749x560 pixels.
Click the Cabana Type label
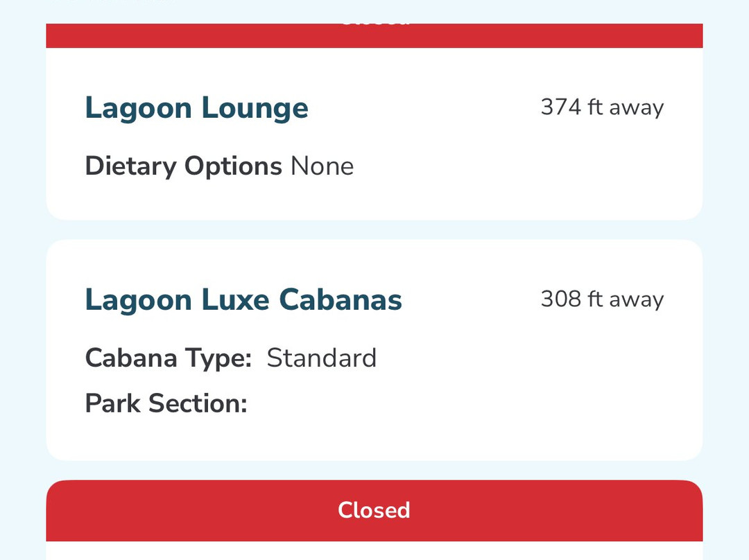click(168, 358)
